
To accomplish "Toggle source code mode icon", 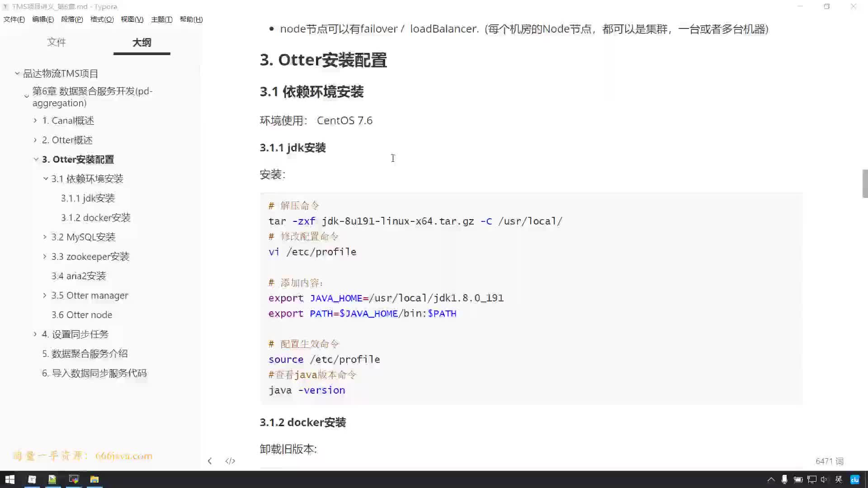I will [x=230, y=461].
